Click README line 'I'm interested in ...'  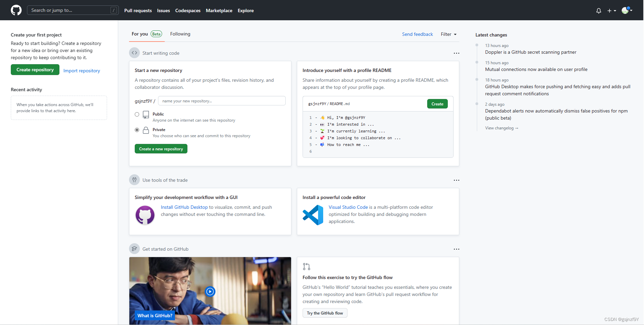(x=350, y=124)
